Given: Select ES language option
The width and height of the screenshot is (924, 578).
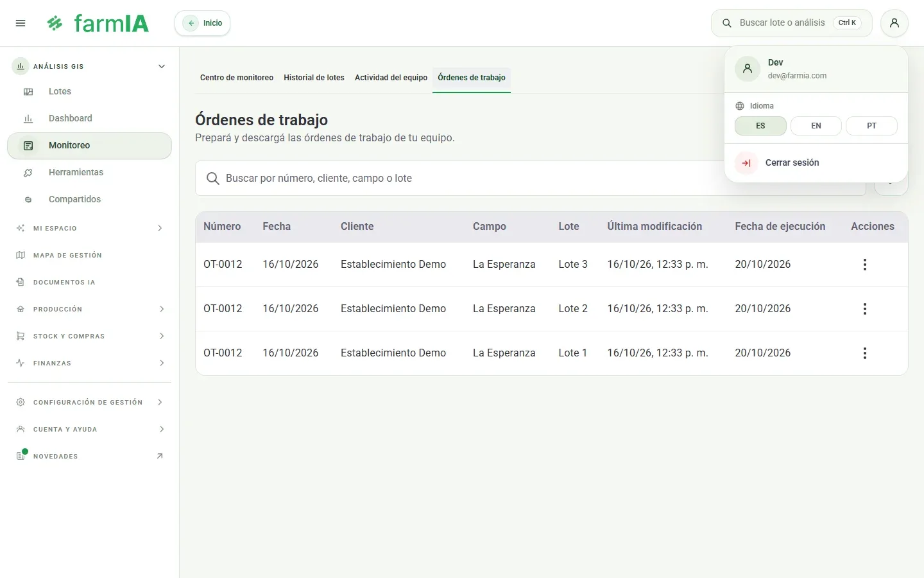Looking at the screenshot, I should (760, 126).
